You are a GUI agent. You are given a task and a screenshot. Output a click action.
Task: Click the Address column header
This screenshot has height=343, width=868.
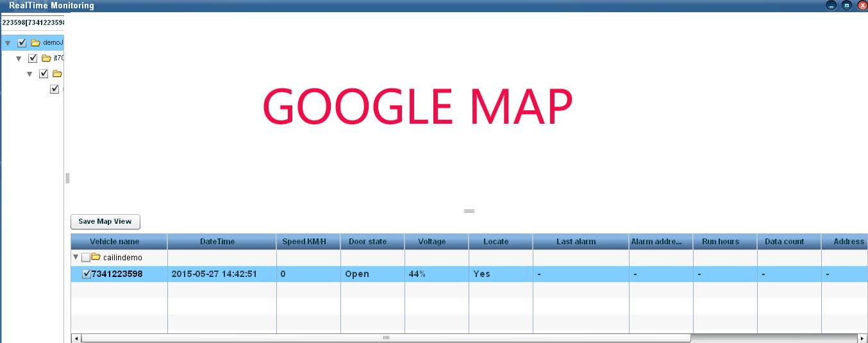[845, 242]
